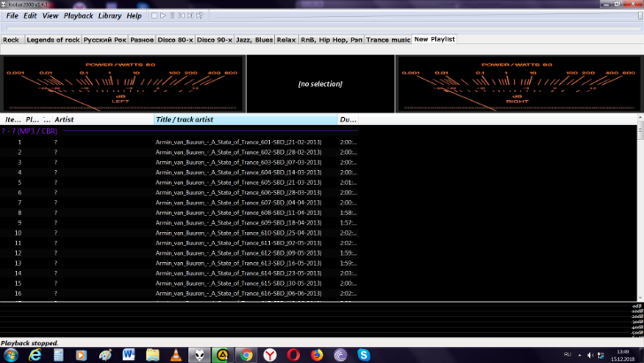Select track A_State_of_Trance_614-SBD_(23-05-2013)
The image size is (644, 363).
pyautogui.click(x=179, y=273)
